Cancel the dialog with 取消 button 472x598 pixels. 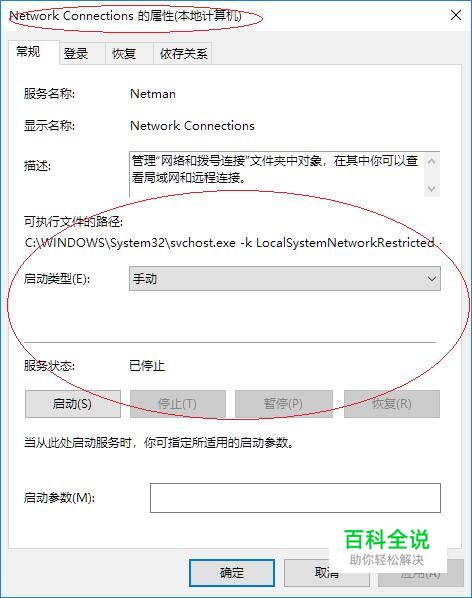[x=326, y=572]
